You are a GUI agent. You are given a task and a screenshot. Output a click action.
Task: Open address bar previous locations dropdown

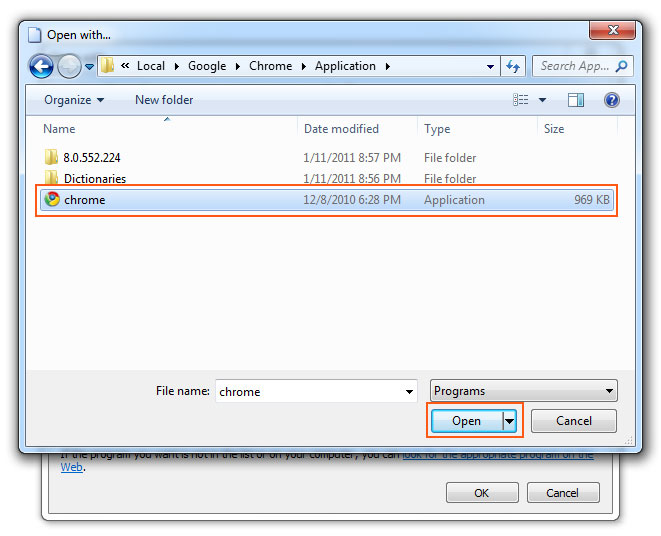pos(490,67)
